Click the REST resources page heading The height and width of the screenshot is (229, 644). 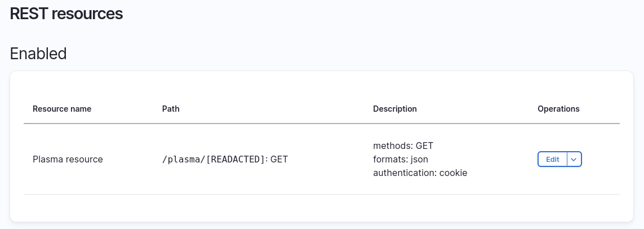[x=66, y=14]
